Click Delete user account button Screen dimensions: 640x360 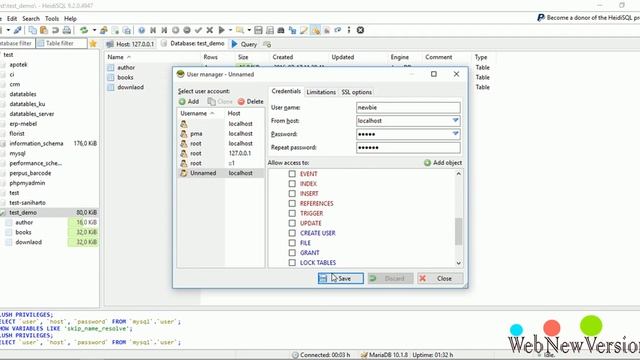tap(251, 102)
